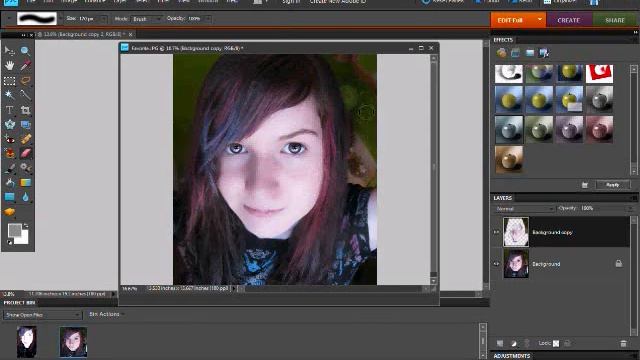
Task: Open the Bin Actions menu
Action: tap(107, 314)
